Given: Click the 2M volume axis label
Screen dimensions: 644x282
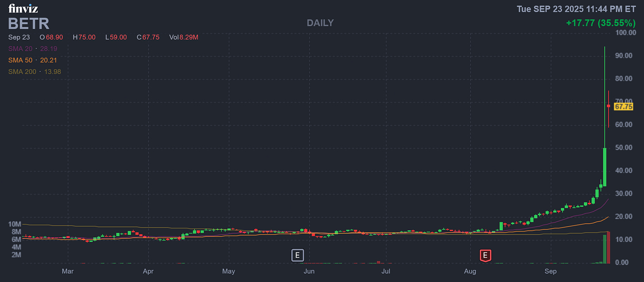Looking at the screenshot, I should tap(16, 255).
